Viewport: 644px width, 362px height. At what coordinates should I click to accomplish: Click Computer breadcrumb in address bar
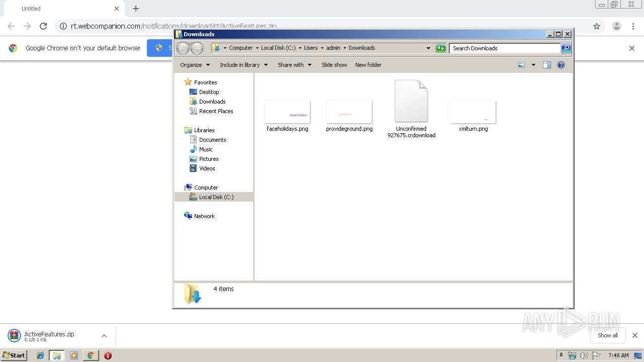pyautogui.click(x=240, y=48)
